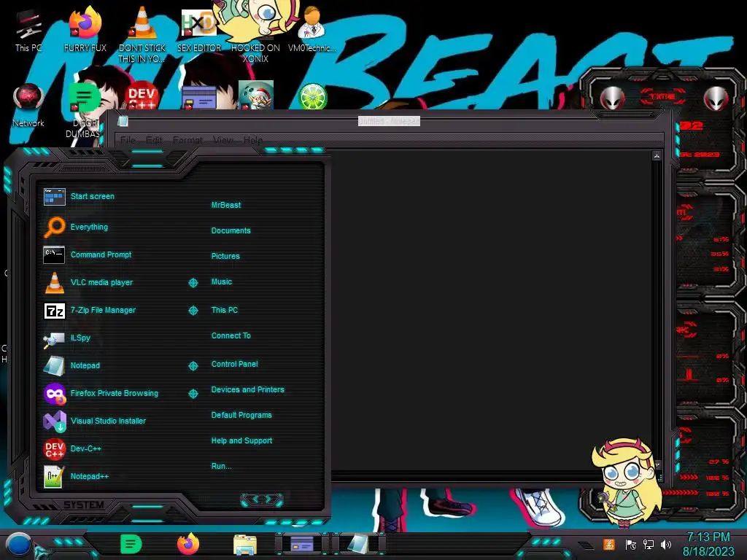Click Run... in start menu
The image size is (747, 560).
[222, 466]
